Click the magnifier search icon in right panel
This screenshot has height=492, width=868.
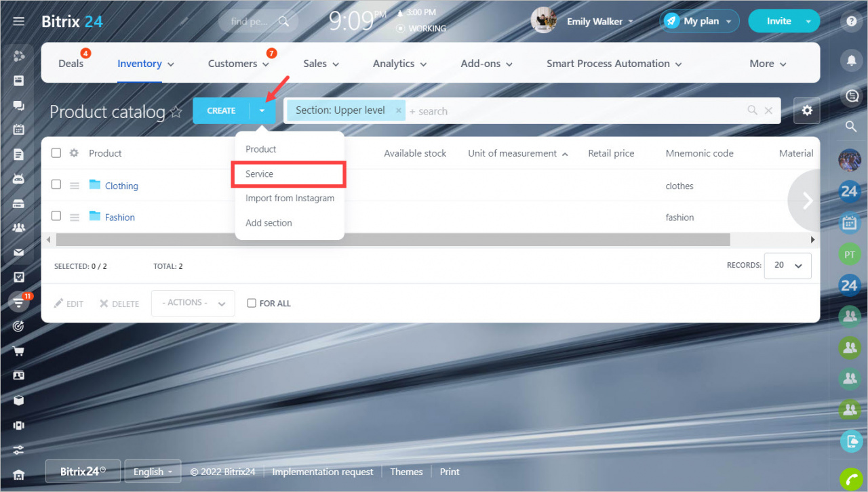click(x=850, y=126)
